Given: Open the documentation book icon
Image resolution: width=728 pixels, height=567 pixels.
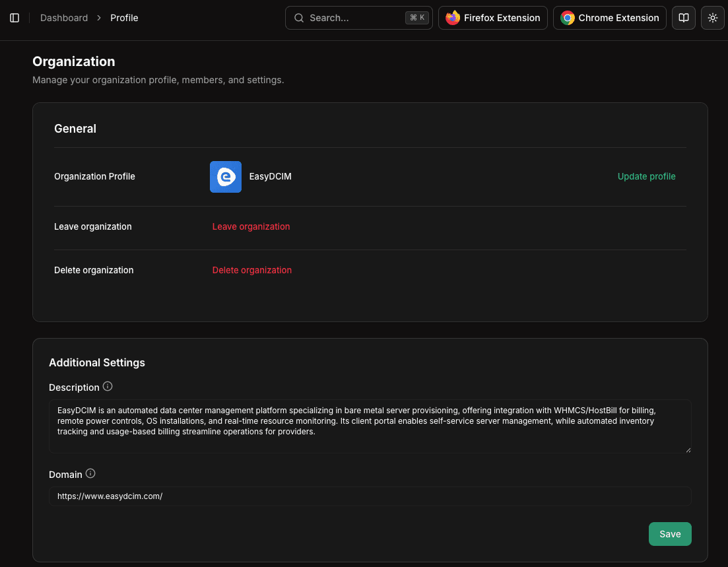Looking at the screenshot, I should (683, 18).
